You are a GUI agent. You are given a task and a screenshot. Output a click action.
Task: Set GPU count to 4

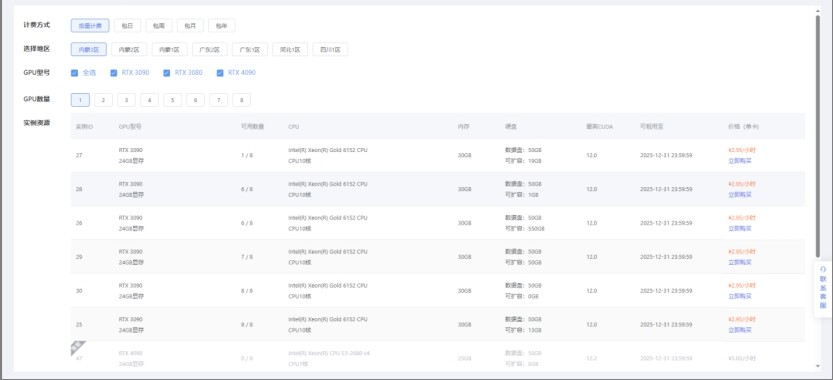point(150,100)
